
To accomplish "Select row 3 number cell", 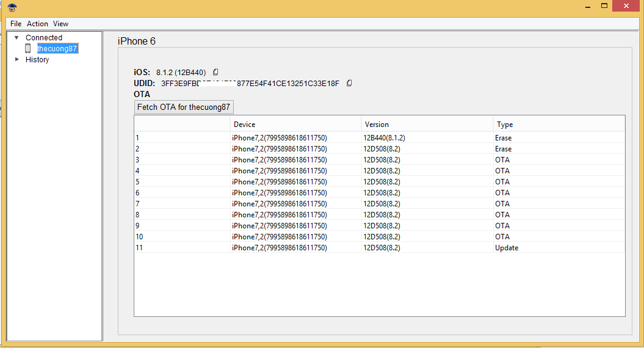I will point(183,160).
